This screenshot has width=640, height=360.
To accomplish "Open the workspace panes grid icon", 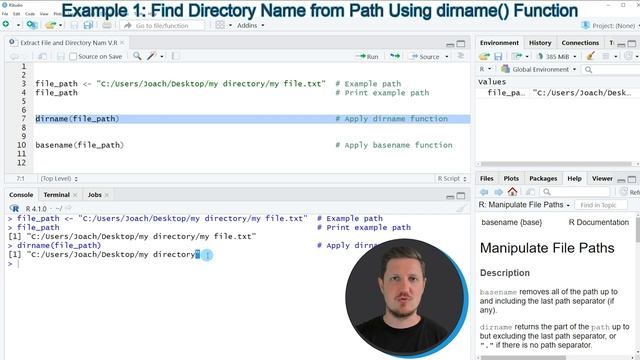I will click(220, 25).
